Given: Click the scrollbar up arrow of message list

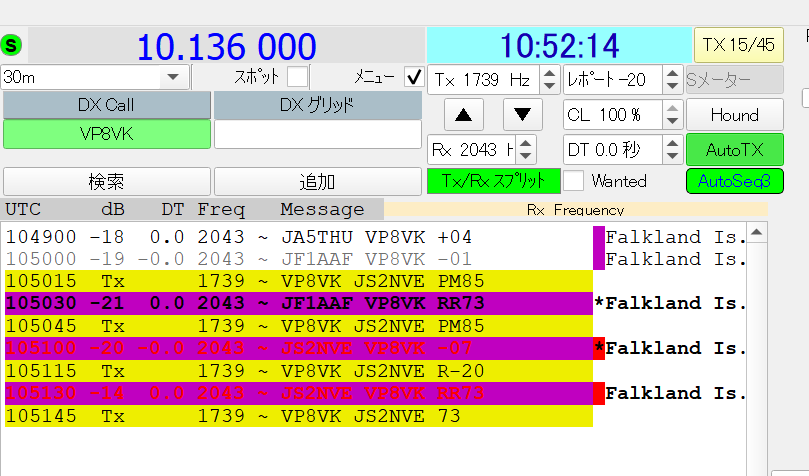Looking at the screenshot, I should click(756, 233).
